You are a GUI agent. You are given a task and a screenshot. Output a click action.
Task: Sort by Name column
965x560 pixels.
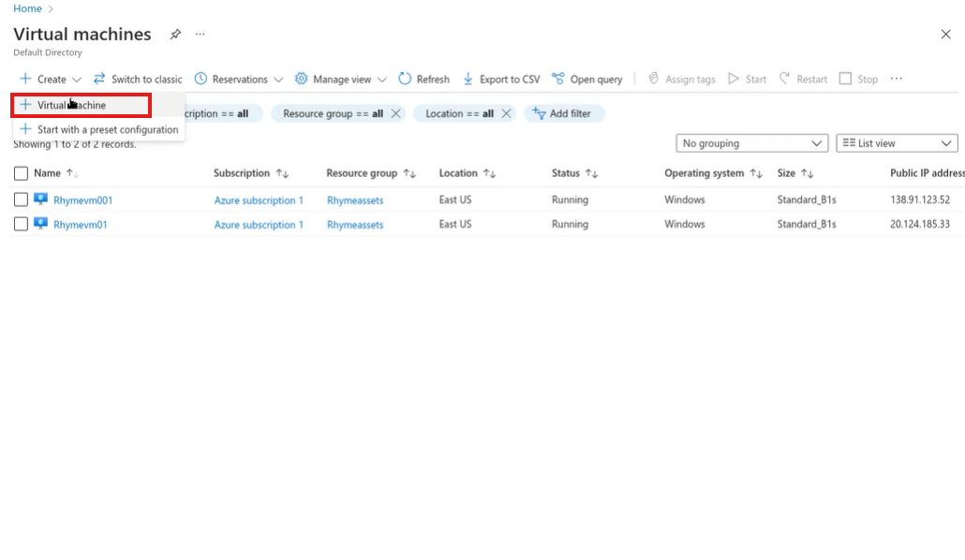pyautogui.click(x=56, y=173)
